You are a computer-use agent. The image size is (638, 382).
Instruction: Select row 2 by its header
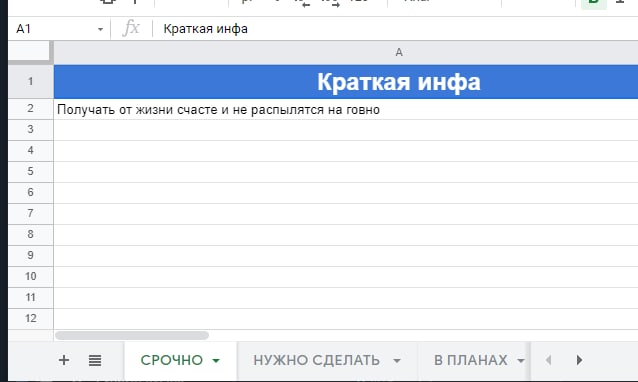(x=31, y=109)
